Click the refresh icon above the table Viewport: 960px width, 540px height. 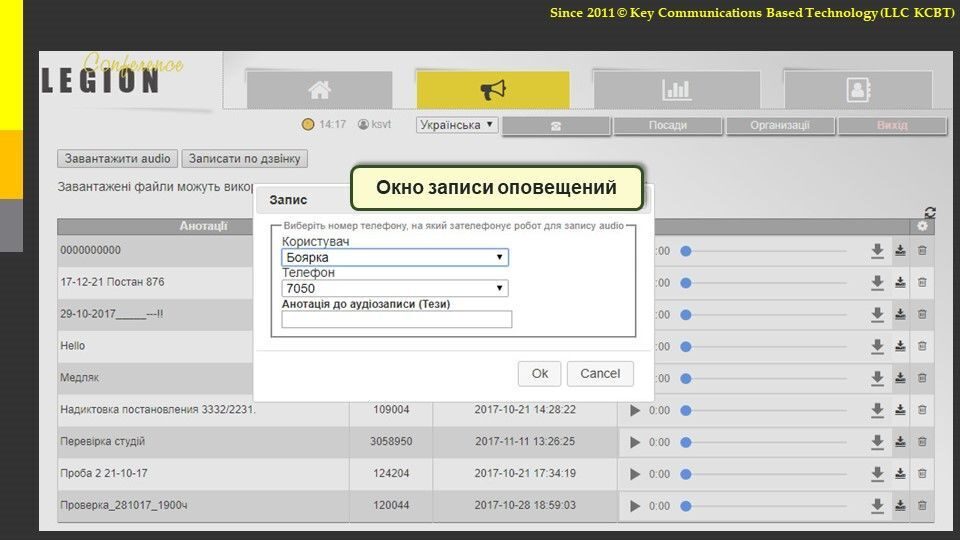pyautogui.click(x=930, y=212)
